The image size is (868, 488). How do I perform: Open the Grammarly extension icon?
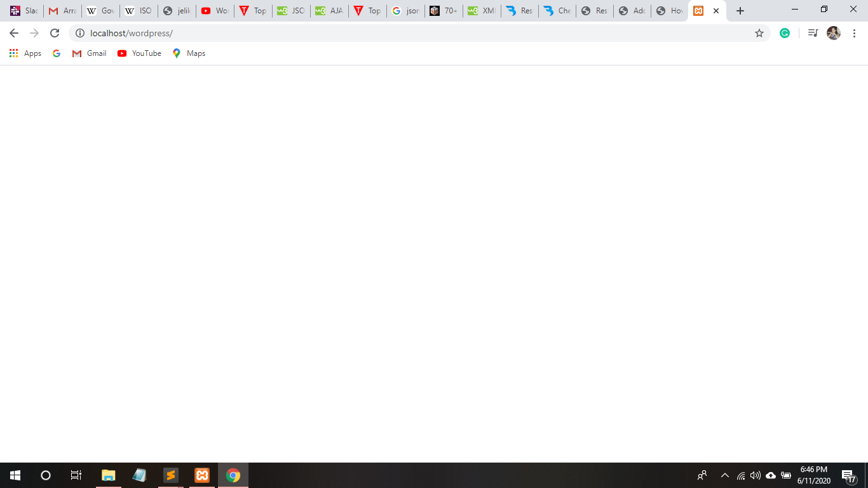click(x=785, y=33)
